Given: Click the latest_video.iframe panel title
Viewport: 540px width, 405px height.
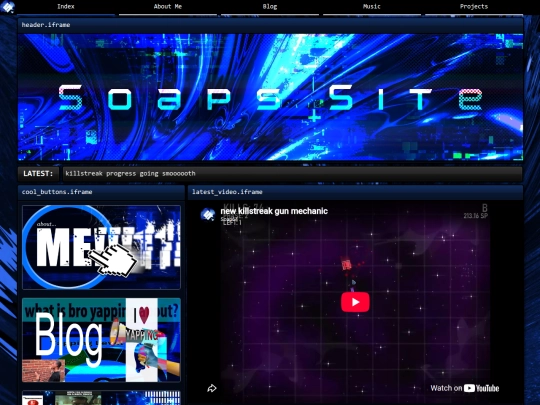Looking at the screenshot, I should pyautogui.click(x=227, y=192).
